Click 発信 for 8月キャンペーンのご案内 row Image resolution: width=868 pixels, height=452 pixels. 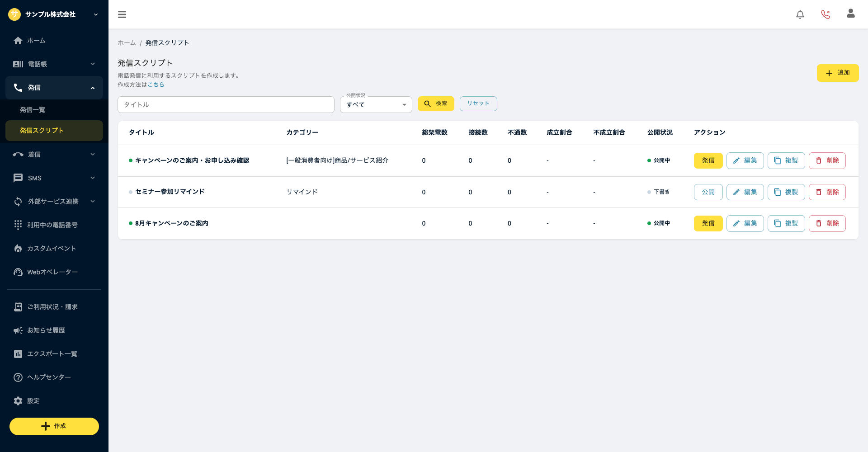708,223
